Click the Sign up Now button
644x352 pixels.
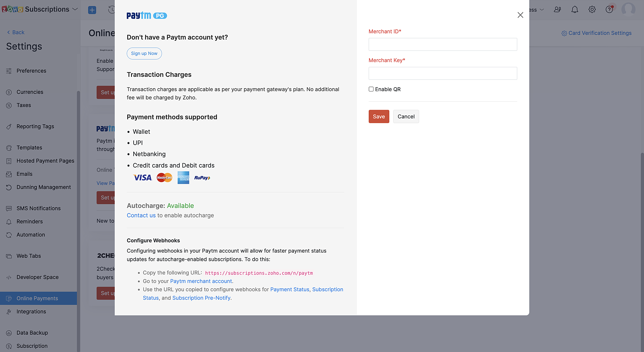pyautogui.click(x=144, y=53)
